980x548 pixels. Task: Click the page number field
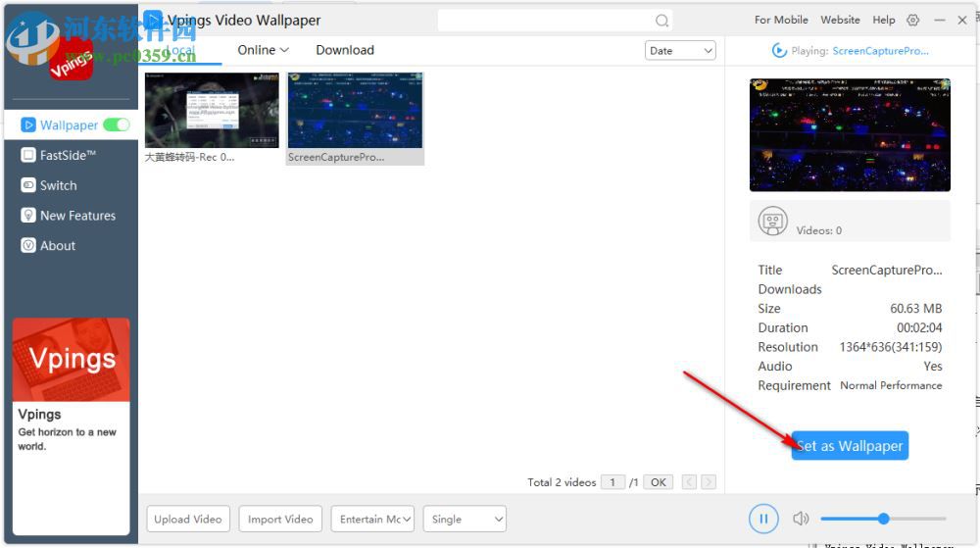tap(612, 481)
